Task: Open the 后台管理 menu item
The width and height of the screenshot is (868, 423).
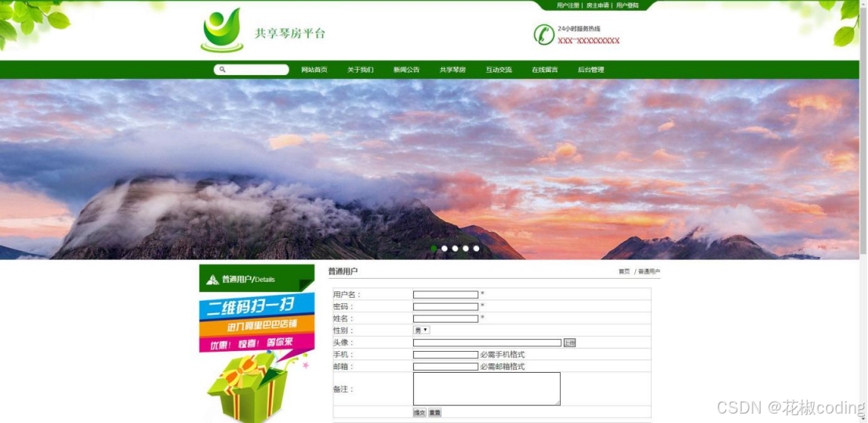Action: click(x=590, y=70)
